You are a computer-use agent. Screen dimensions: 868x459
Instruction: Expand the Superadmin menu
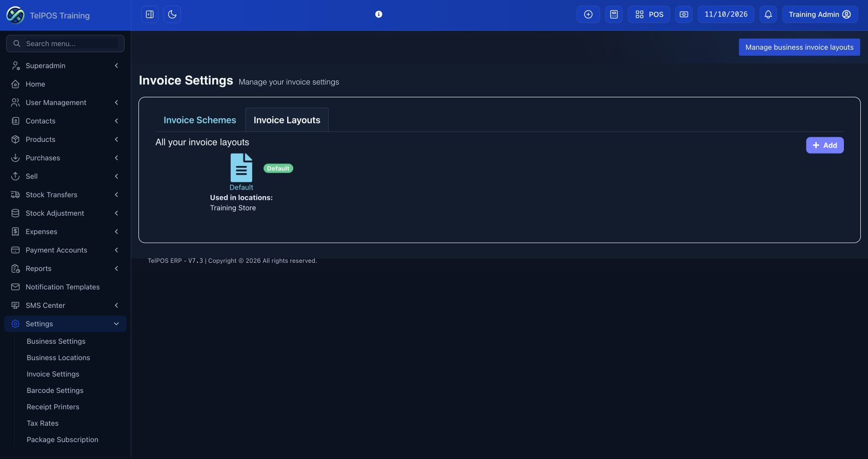tap(65, 66)
